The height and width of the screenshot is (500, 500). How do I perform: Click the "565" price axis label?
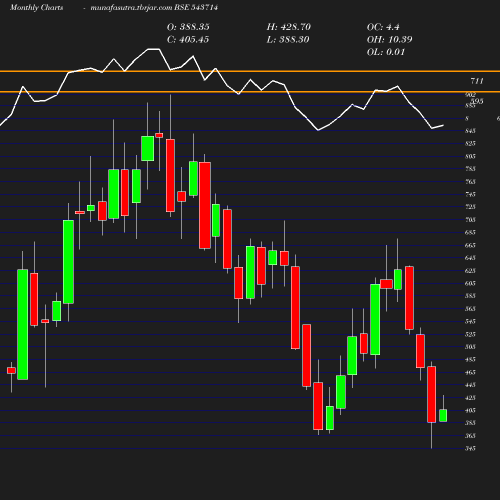coord(470,309)
